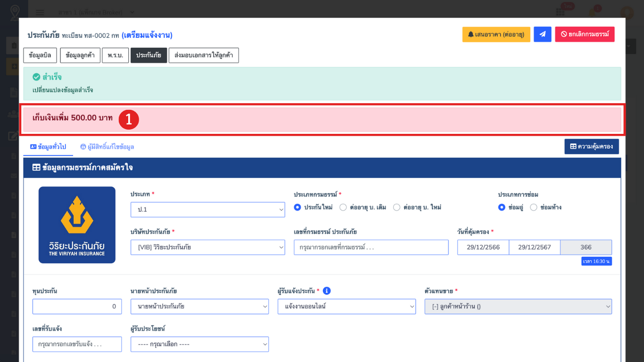
Task: Select the ประกันใหม่ radio button
Action: [297, 207]
